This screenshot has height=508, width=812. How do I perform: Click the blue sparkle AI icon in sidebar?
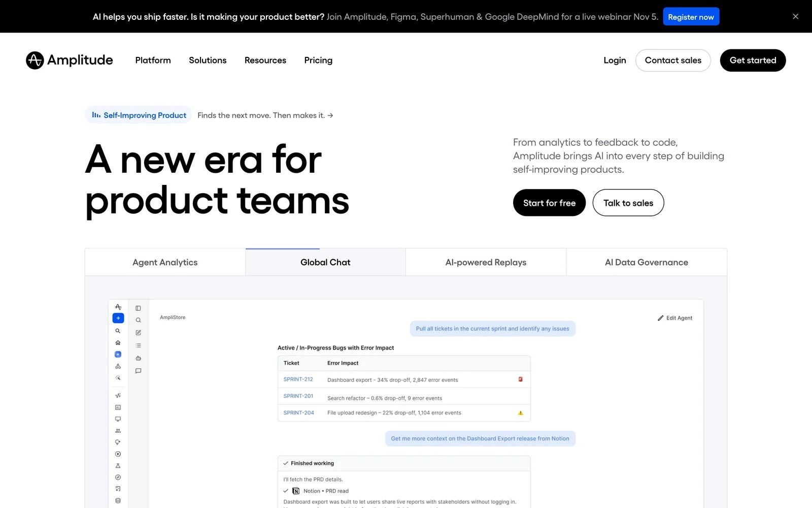(118, 354)
